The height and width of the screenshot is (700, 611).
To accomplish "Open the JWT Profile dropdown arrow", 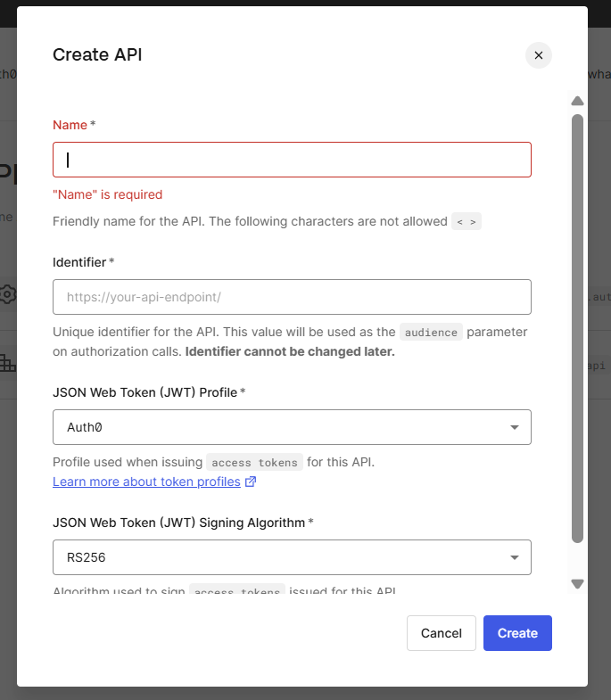I will (514, 427).
